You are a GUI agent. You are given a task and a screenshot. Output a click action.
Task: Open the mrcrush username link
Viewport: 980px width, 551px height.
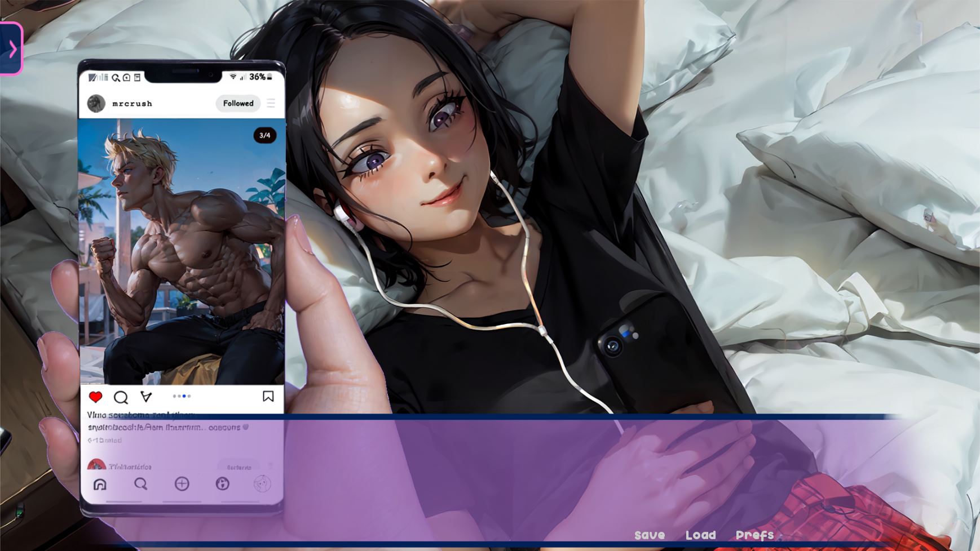pyautogui.click(x=132, y=104)
